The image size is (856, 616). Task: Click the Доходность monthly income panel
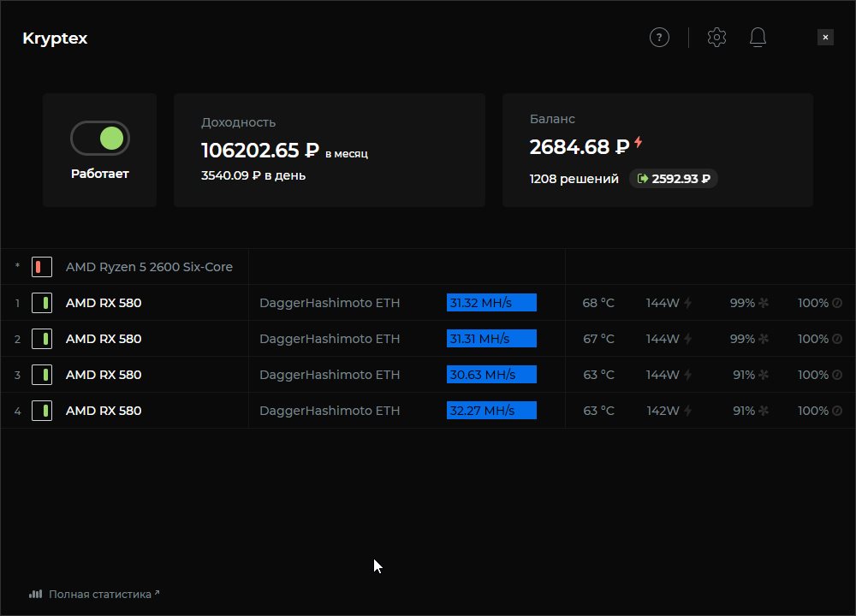(329, 150)
